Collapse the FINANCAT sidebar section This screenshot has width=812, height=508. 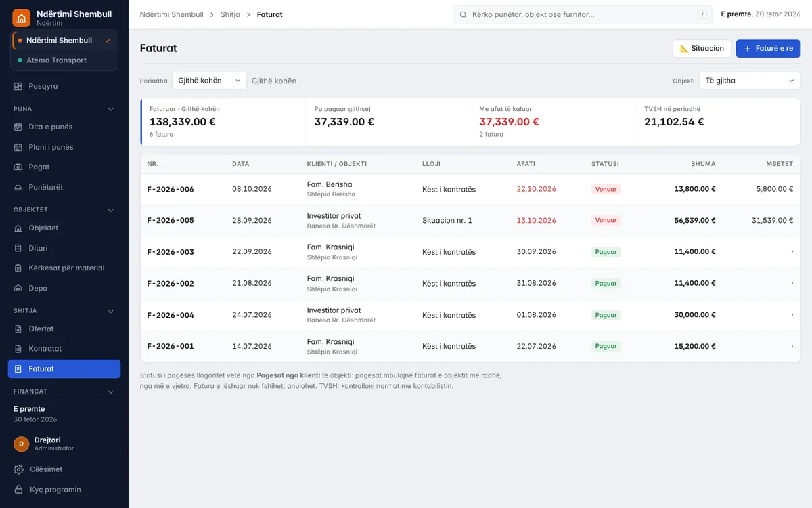tap(111, 391)
